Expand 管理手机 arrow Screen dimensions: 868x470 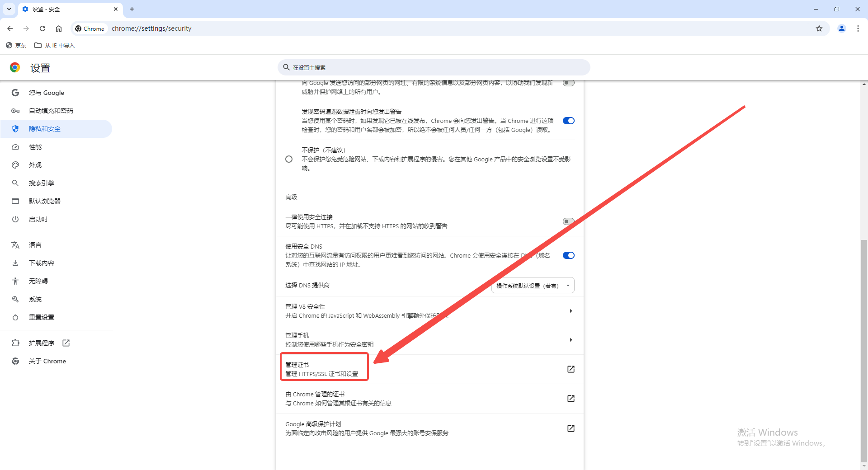[x=571, y=340]
